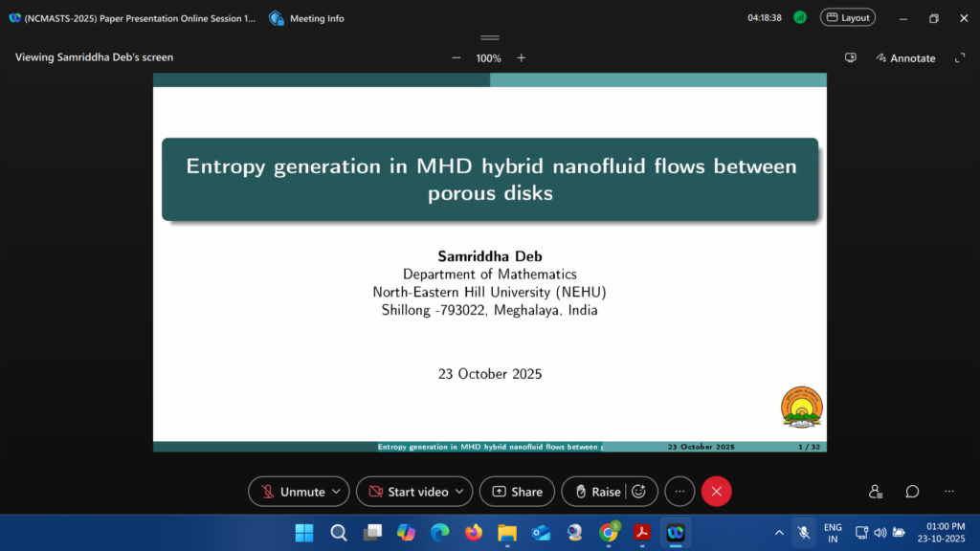Click the Share button
Image resolution: width=980 pixels, height=551 pixels.
point(517,492)
